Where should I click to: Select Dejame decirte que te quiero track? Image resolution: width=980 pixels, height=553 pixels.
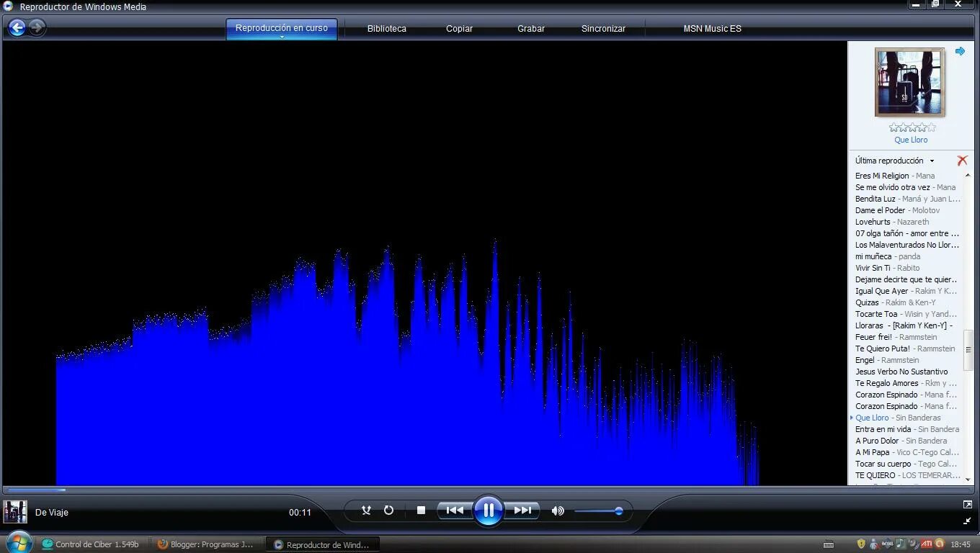908,279
